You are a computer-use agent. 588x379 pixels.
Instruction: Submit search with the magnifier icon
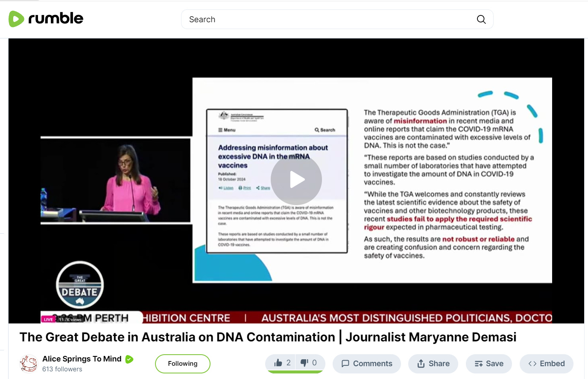481,19
